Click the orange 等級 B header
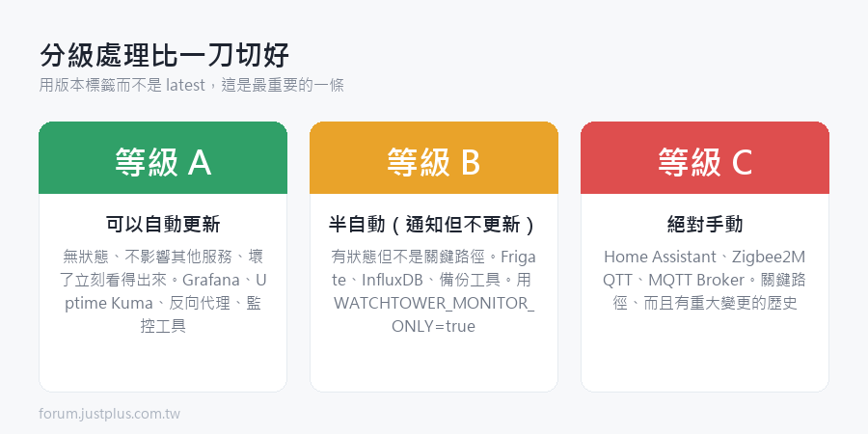Image resolution: width=868 pixels, height=434 pixels. click(433, 158)
